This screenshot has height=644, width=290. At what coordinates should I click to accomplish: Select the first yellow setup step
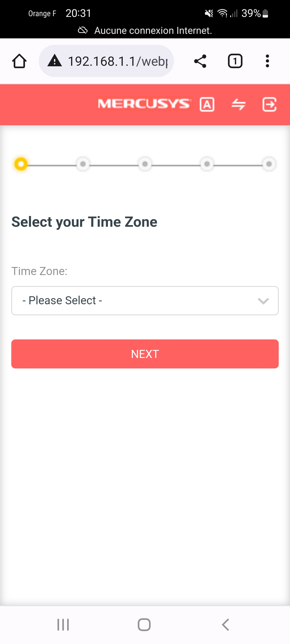point(21,164)
